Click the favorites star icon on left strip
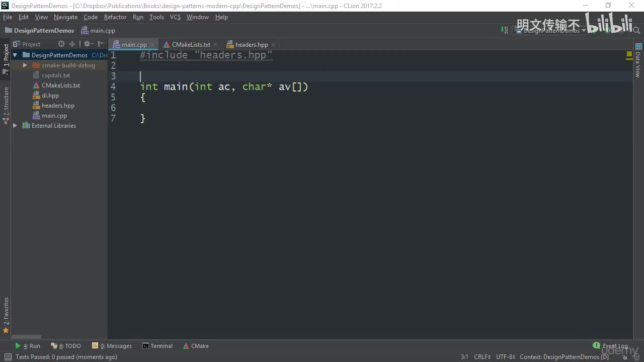 (6, 330)
